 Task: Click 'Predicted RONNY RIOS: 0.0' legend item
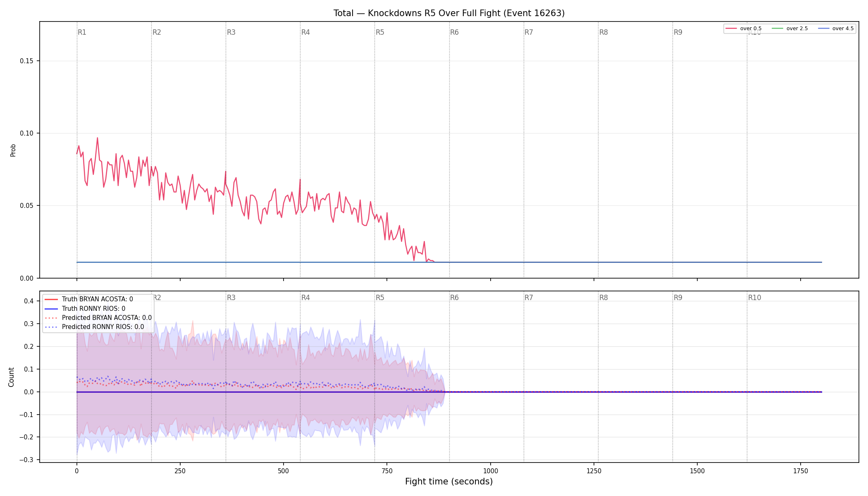point(94,327)
